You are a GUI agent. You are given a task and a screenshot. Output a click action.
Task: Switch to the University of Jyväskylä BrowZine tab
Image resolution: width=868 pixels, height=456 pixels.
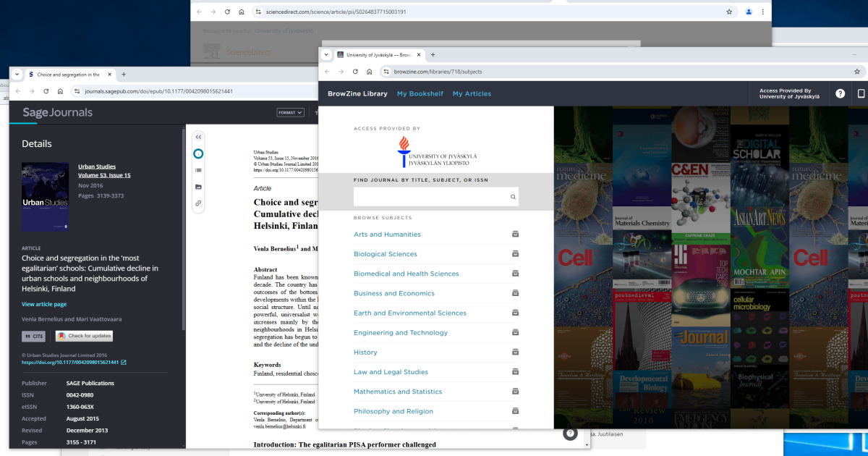(379, 54)
